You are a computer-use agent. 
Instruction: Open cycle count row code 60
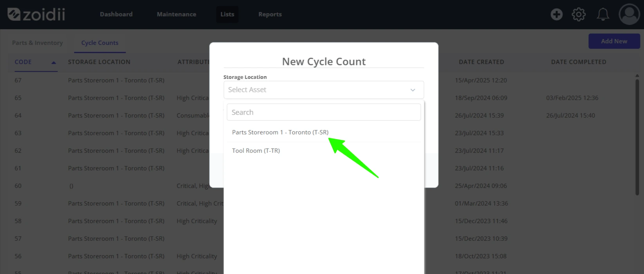coord(18,186)
